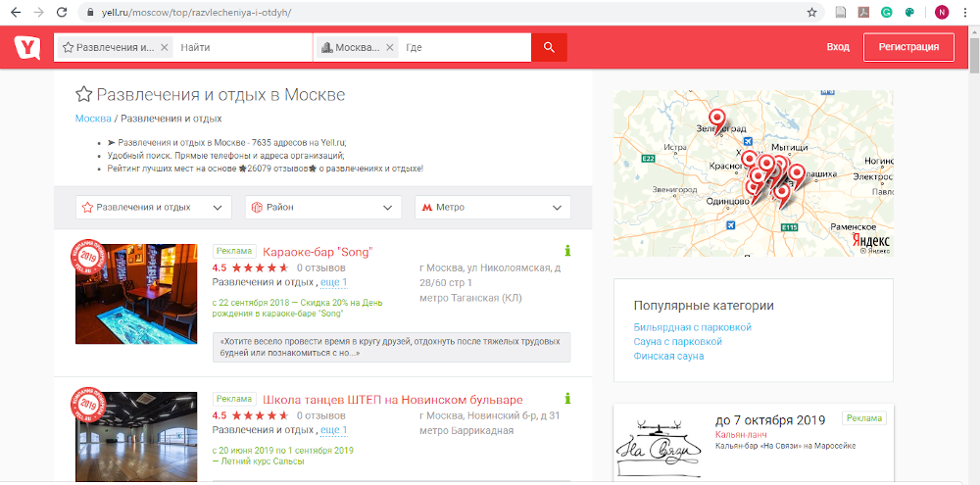Click the Вход login link
Viewport: 980px width, 485px height.
pos(838,47)
